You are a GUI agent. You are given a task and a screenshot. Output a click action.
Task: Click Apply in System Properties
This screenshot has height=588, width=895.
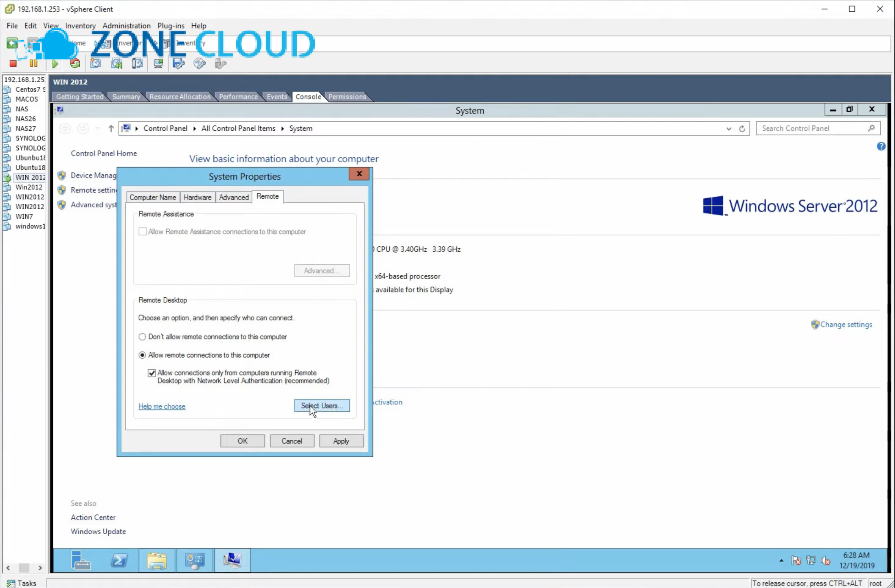tap(341, 441)
